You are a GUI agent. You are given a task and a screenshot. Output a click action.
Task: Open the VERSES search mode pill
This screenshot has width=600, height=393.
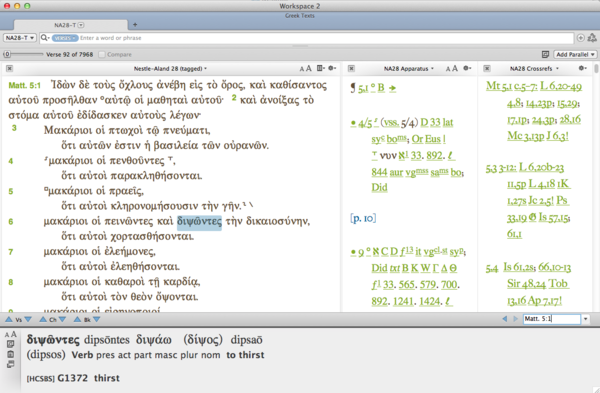(65, 38)
